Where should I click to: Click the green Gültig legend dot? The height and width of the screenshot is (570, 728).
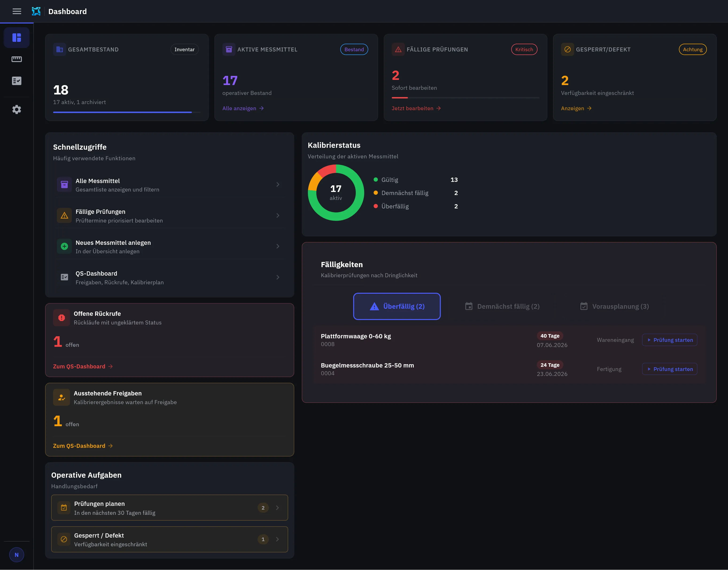coord(376,180)
